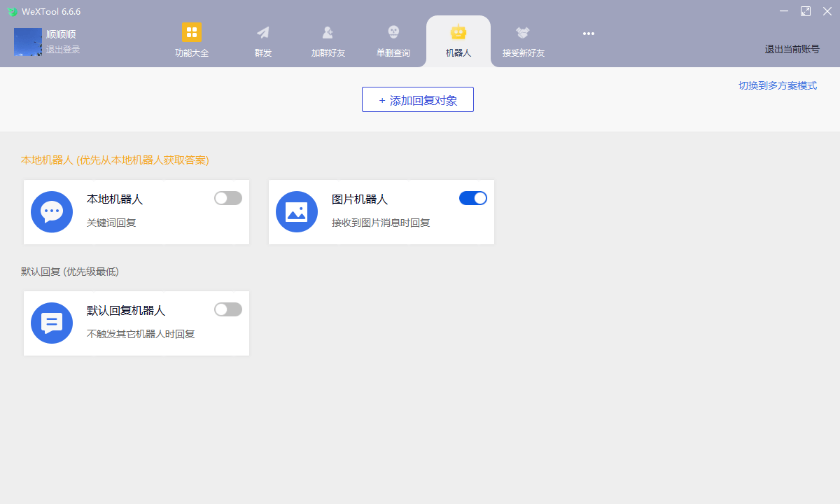Click the user avatar thumbnail
The height and width of the screenshot is (504, 840).
click(28, 42)
